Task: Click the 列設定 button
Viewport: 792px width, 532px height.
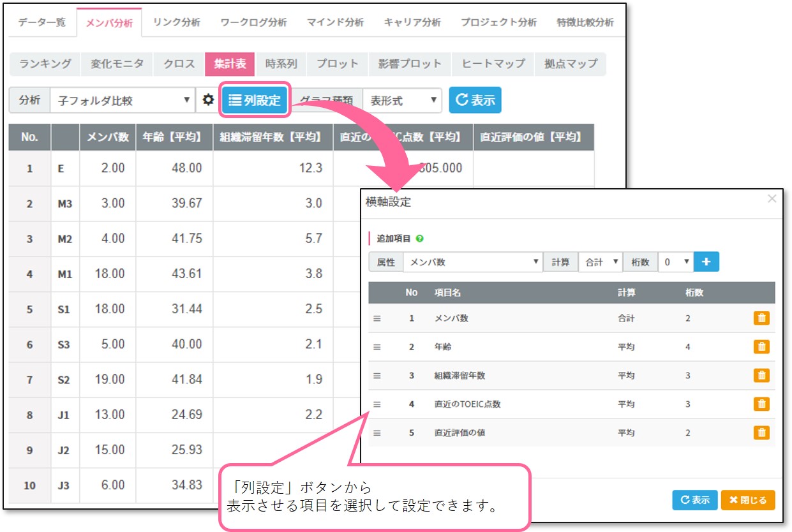Action: coord(255,100)
